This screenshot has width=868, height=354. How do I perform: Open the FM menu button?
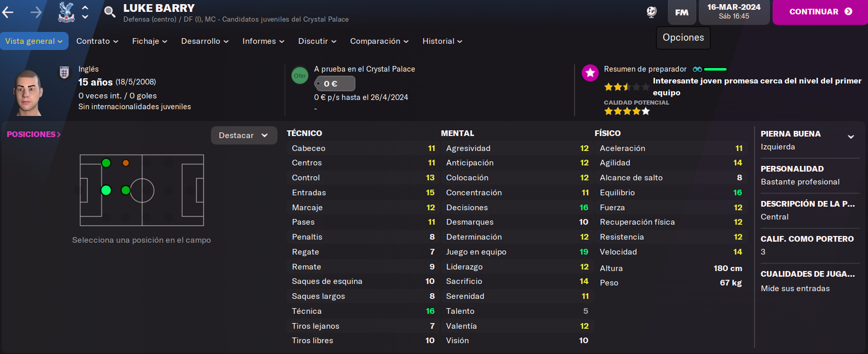pyautogui.click(x=682, y=12)
